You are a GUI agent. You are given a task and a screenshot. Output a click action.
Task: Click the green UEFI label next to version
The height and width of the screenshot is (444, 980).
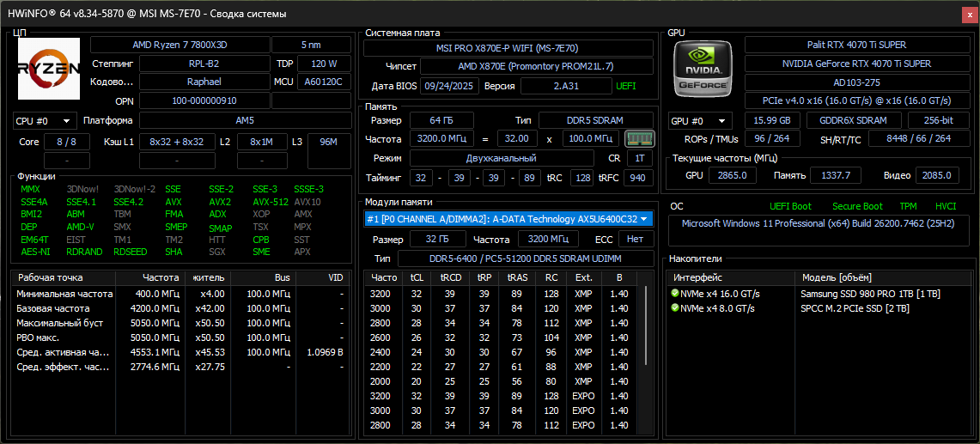click(x=625, y=86)
